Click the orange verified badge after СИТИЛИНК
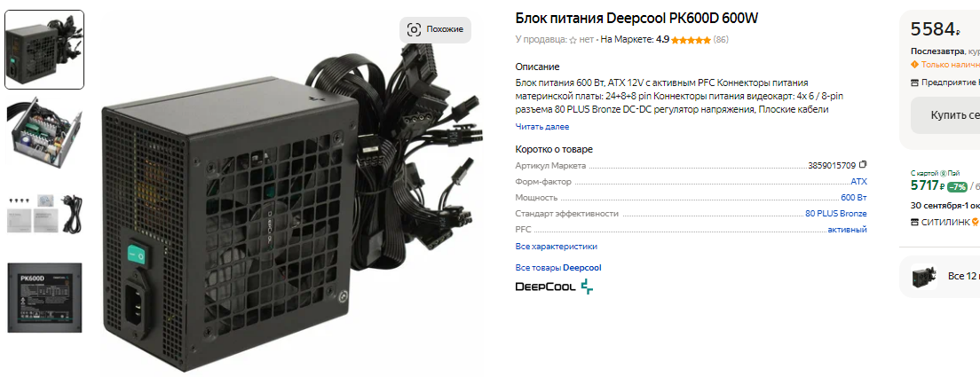 (x=975, y=222)
